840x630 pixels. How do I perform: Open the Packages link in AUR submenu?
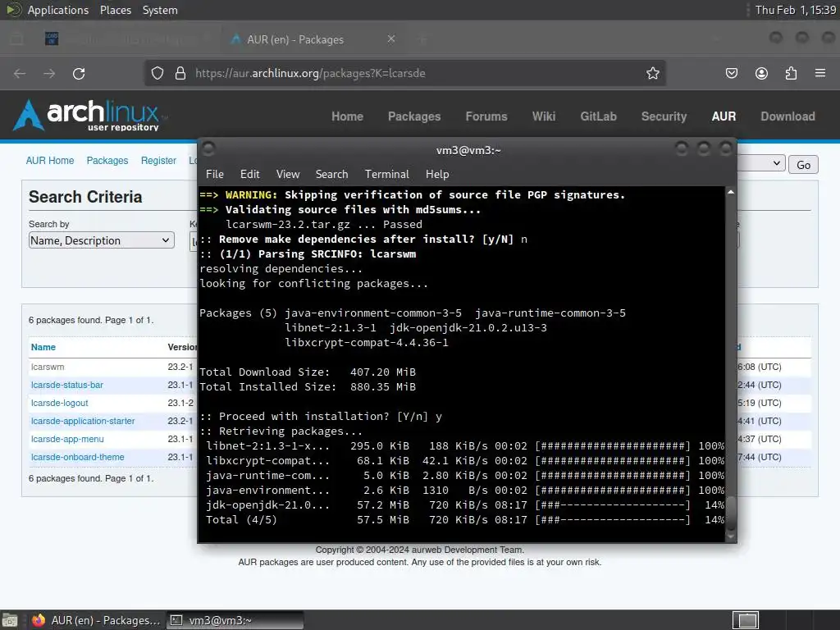coord(107,161)
